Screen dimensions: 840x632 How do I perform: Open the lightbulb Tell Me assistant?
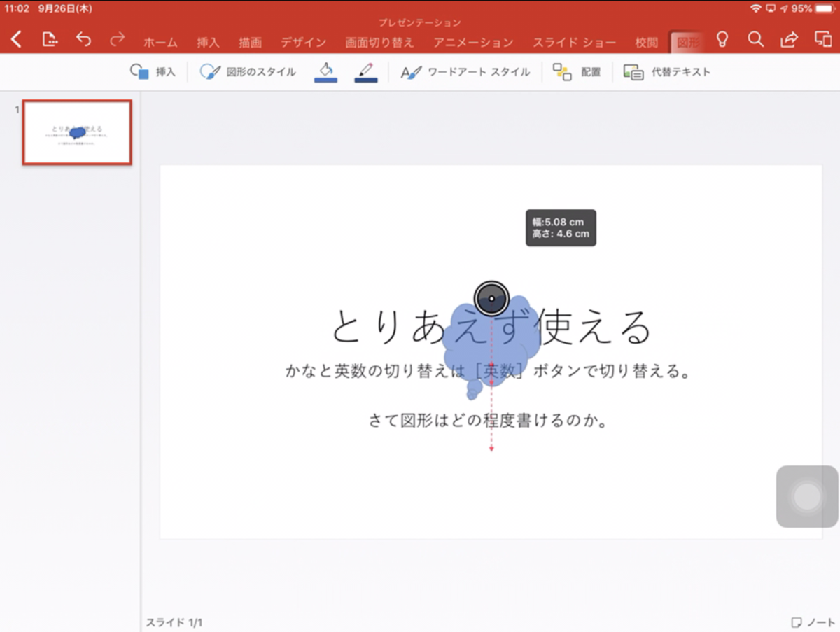(x=722, y=41)
